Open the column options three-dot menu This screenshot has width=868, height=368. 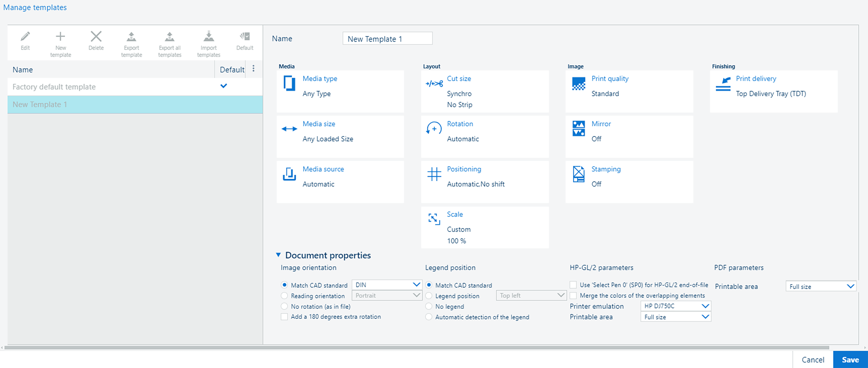pyautogui.click(x=253, y=69)
